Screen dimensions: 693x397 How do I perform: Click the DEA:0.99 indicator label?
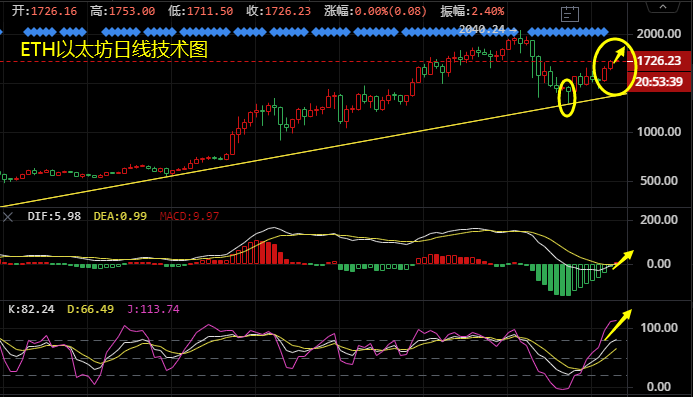point(120,216)
